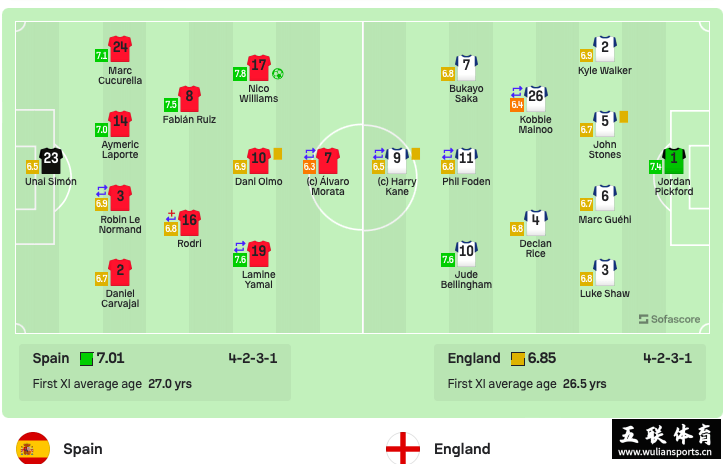Open Jude Bellingham's player name link

tap(466, 280)
